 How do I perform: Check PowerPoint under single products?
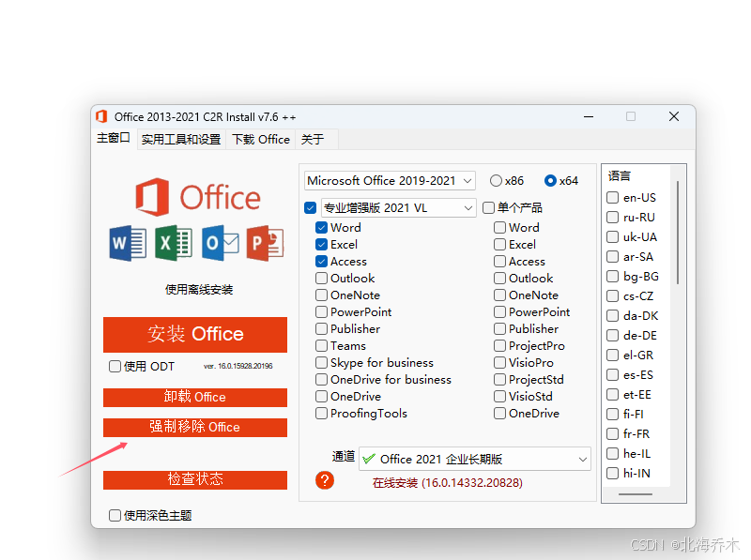click(499, 312)
